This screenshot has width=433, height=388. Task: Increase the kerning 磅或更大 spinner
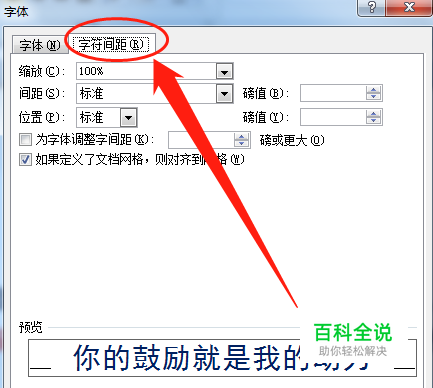pyautogui.click(x=242, y=136)
